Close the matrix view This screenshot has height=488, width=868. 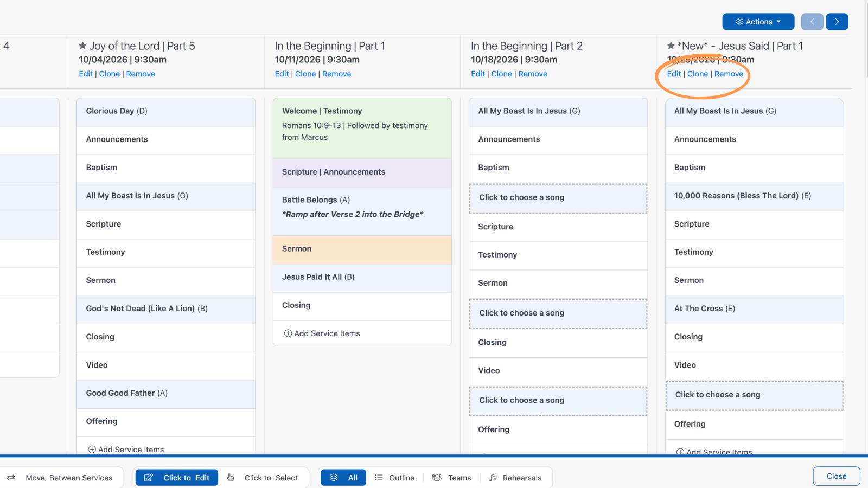click(x=837, y=476)
